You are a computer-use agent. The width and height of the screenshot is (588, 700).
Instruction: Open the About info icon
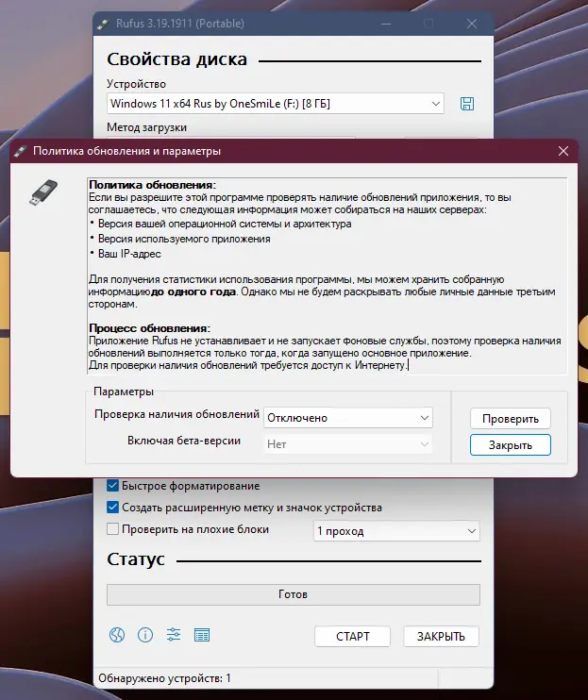click(x=145, y=635)
